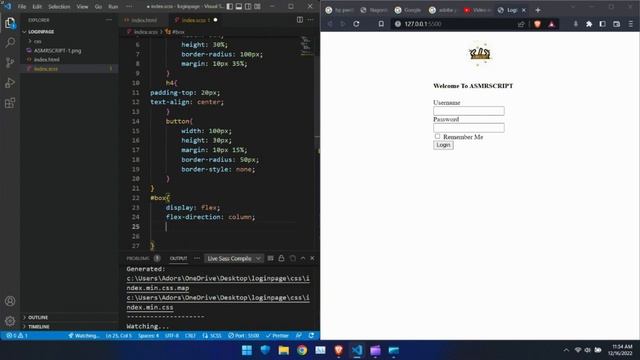Open File Explorer from taskbar
Viewport: 640px width, 360px height.
click(x=284, y=350)
